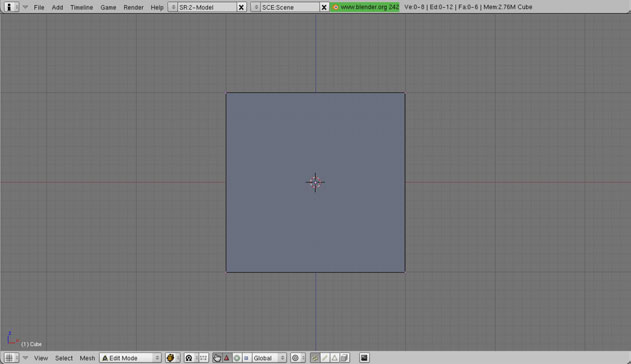Enable the scale manipulator square
Viewport: 631px width, 364px height.
(x=247, y=358)
